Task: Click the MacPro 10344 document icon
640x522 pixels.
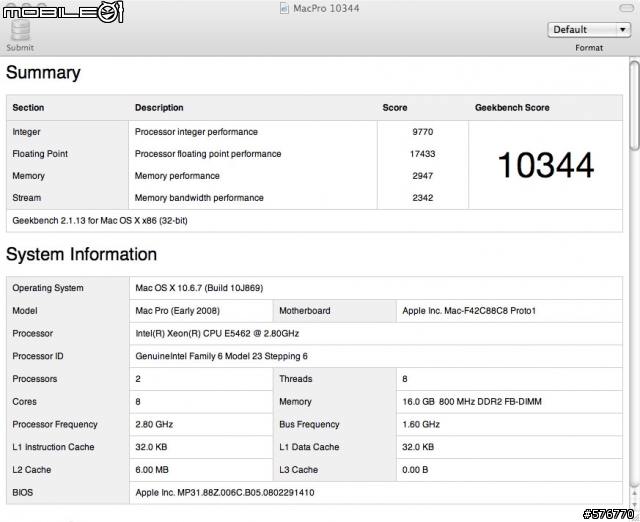Action: click(x=284, y=8)
